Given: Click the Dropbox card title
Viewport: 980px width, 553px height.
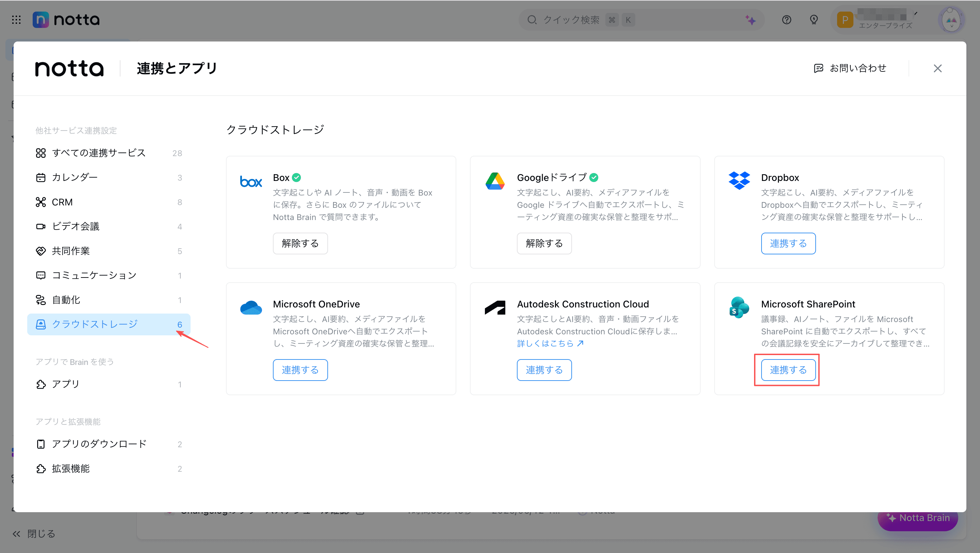Looking at the screenshot, I should (780, 178).
